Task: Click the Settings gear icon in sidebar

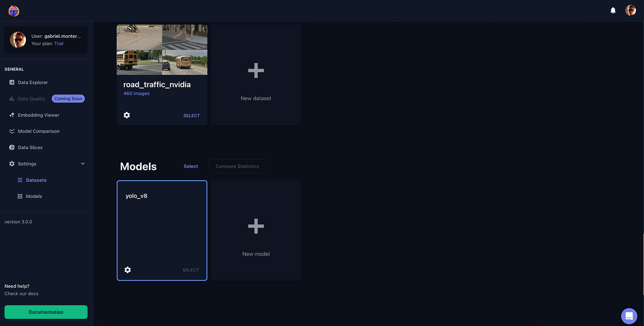Action: pyautogui.click(x=12, y=164)
